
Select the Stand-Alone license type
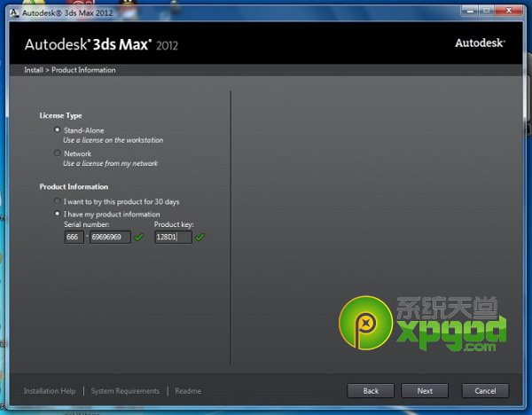click(x=58, y=130)
